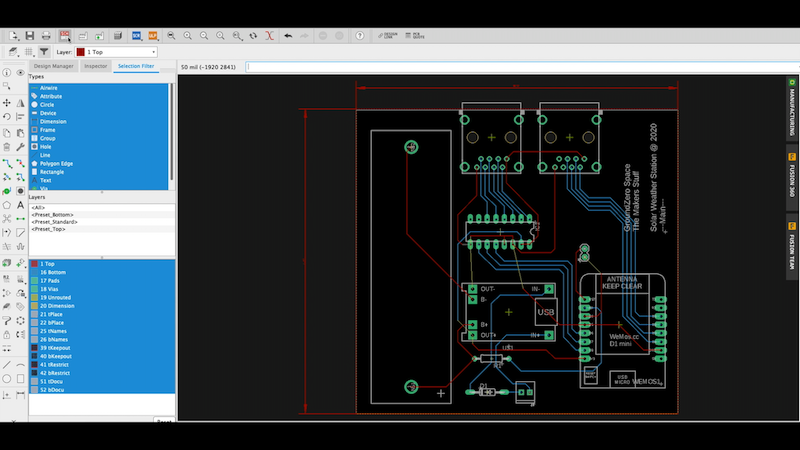Click the Save floppy disk icon
The height and width of the screenshot is (450, 800).
pos(31,35)
